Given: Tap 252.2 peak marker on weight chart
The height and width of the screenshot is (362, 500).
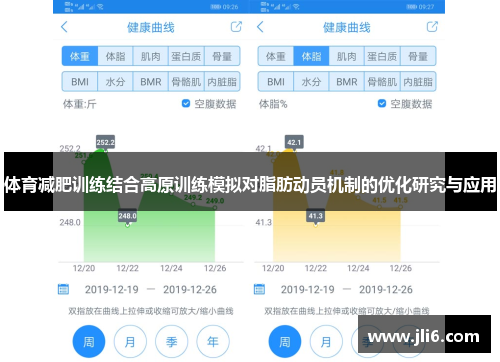Looking at the screenshot, I should [105, 142].
